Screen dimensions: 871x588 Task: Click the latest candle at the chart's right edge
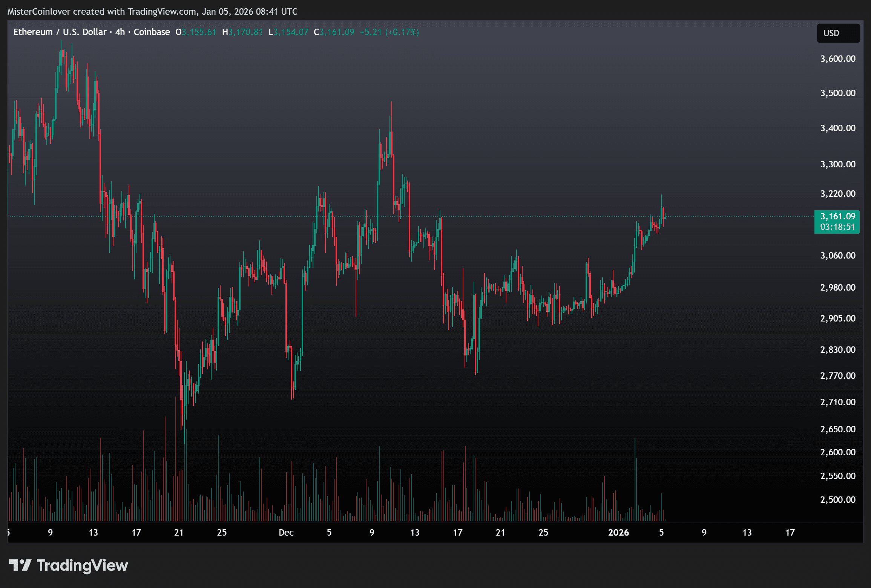click(665, 216)
